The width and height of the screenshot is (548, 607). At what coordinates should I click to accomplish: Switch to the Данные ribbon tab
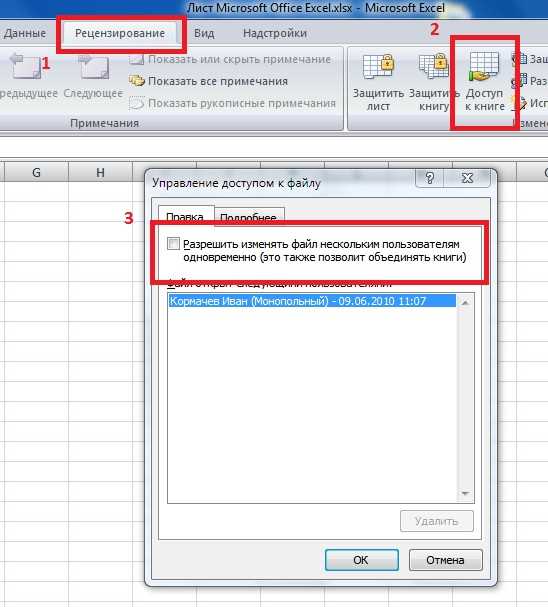(x=24, y=33)
